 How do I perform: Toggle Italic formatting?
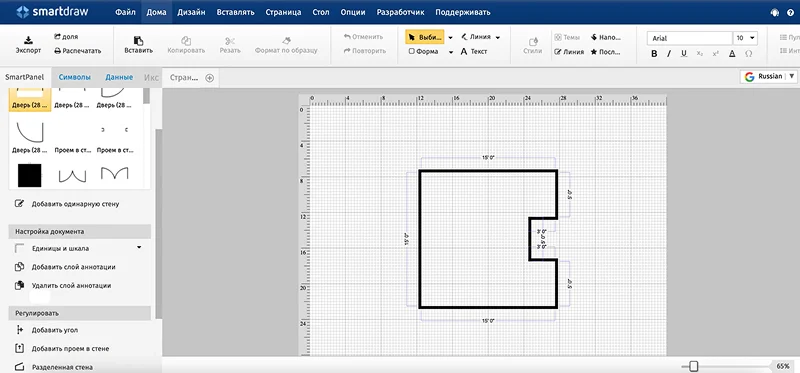(669, 54)
